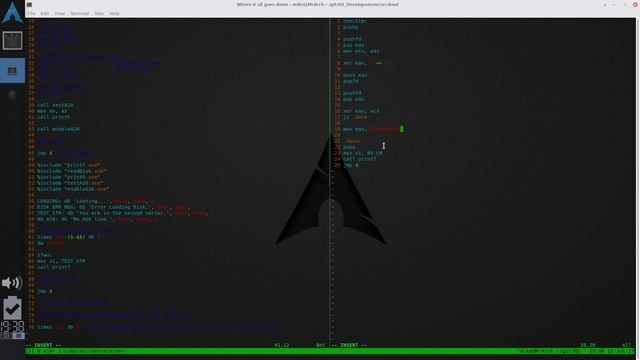
Task: Click the %include "testA20.asm" line
Action: [x=71, y=183]
